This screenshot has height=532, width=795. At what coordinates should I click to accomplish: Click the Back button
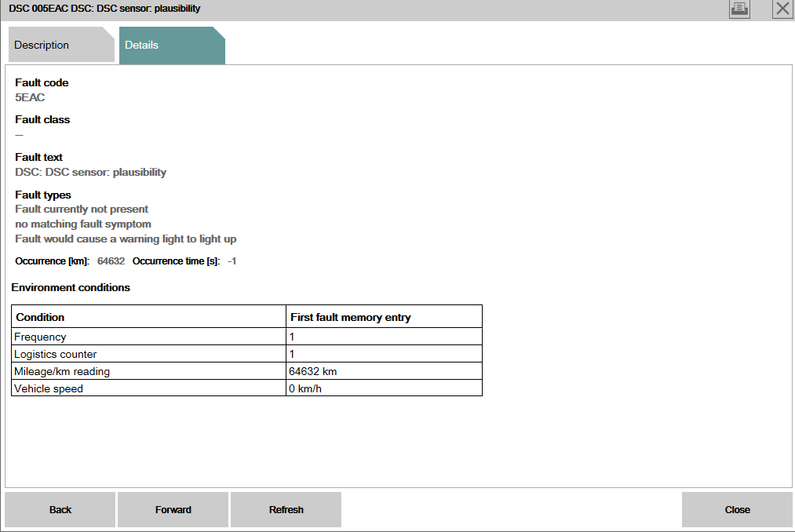(60, 510)
